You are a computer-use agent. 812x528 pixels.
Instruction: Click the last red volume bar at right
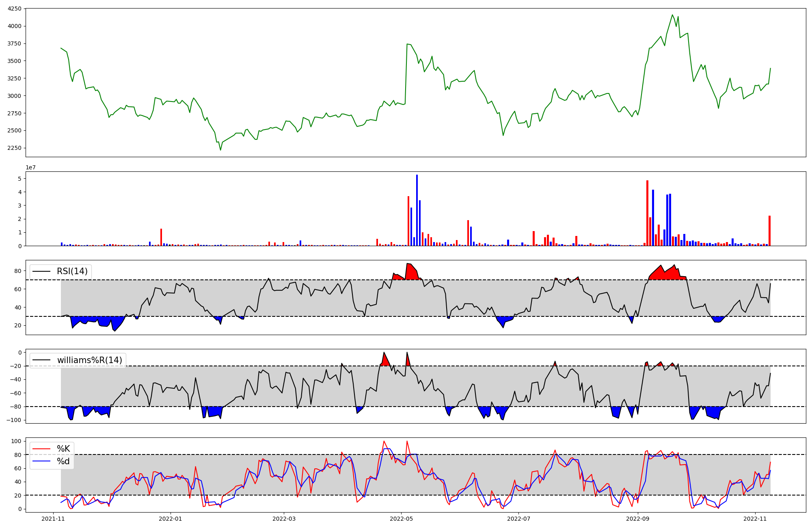click(x=769, y=232)
